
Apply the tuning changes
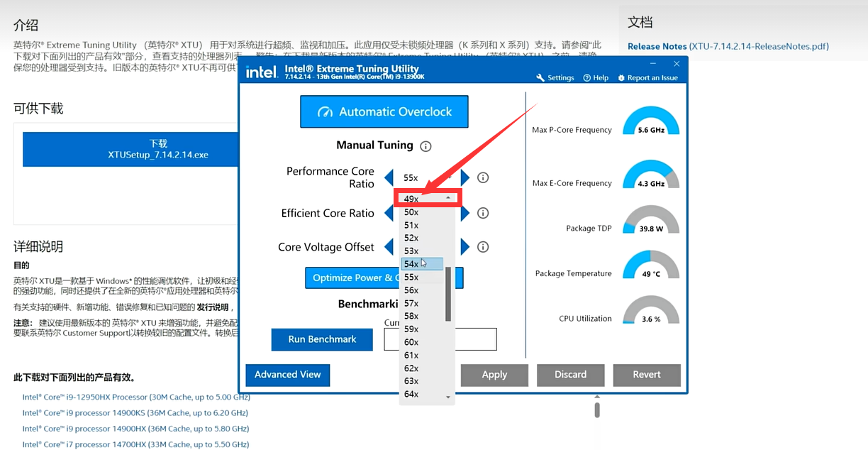494,375
